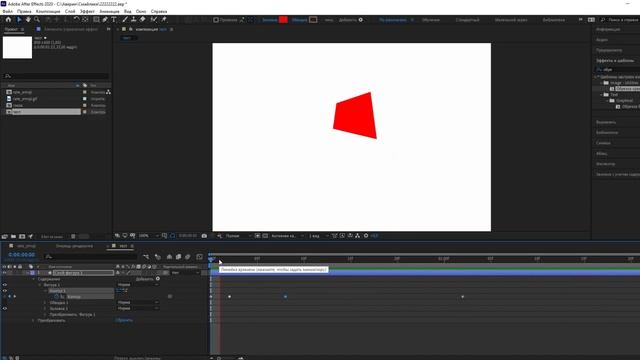
Task: Click the Добавить button in the top toolbar
Action: 351,20
